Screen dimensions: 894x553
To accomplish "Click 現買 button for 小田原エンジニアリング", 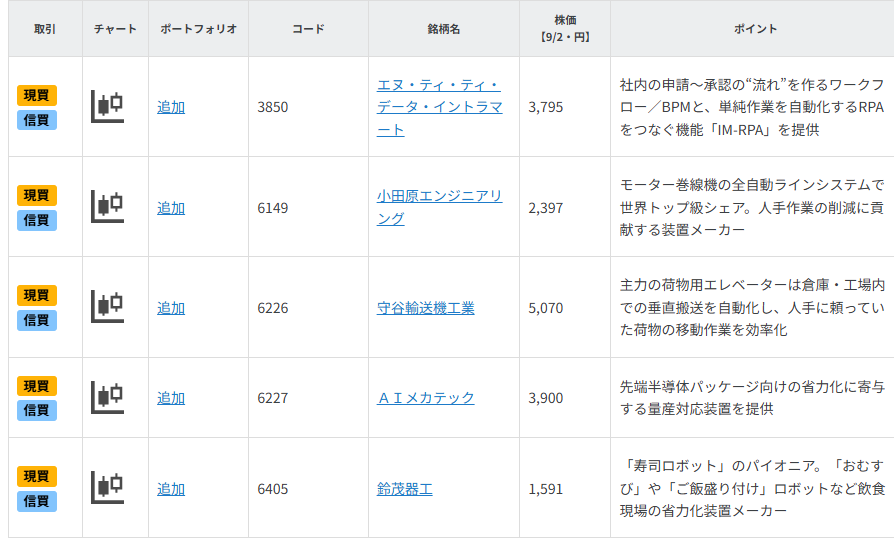I will (x=37, y=195).
